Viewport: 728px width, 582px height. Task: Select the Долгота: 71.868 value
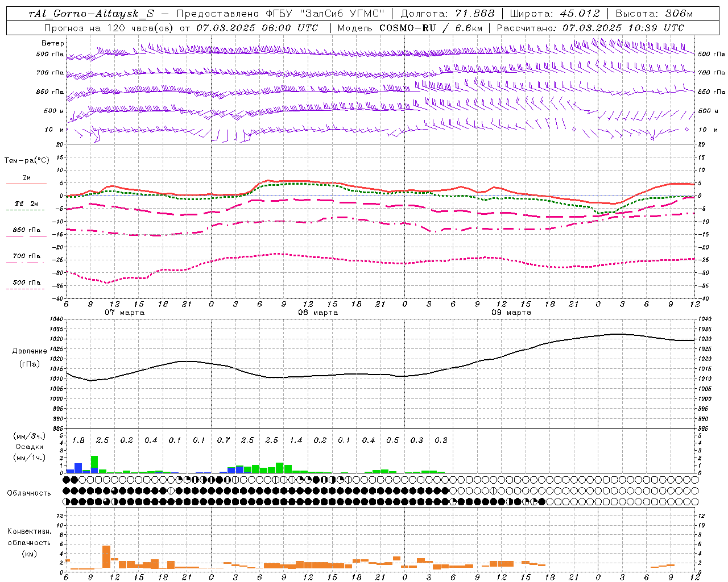tap(448, 14)
